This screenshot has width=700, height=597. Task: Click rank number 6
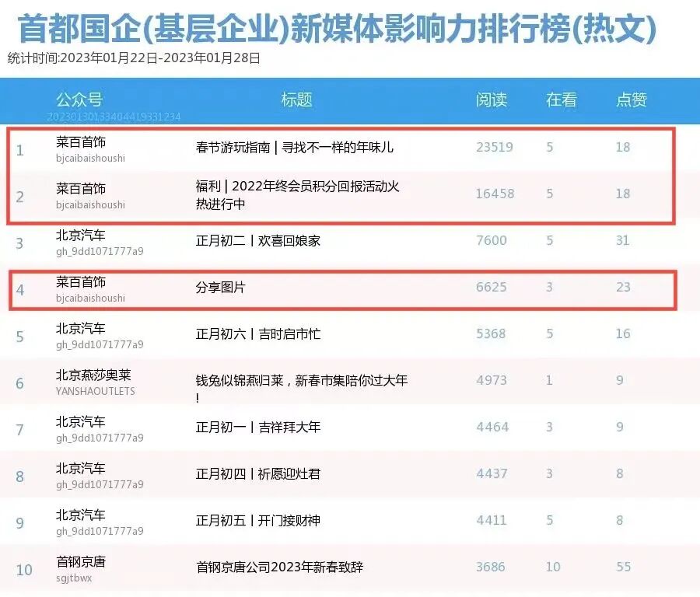[x=19, y=383]
